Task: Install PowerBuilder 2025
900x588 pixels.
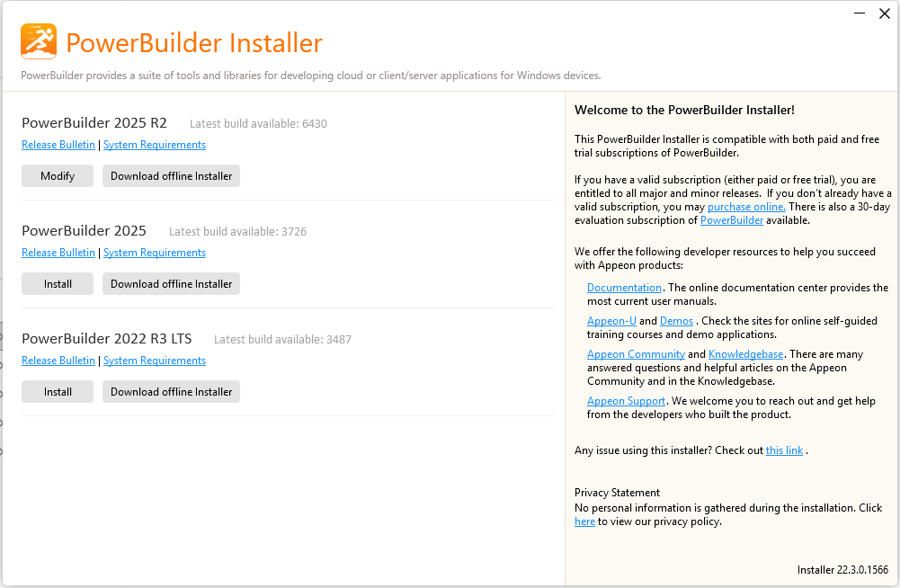Action: (58, 284)
